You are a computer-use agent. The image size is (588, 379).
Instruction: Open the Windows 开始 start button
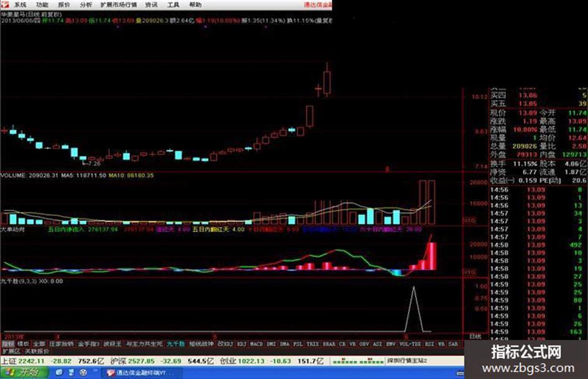pos(24,372)
